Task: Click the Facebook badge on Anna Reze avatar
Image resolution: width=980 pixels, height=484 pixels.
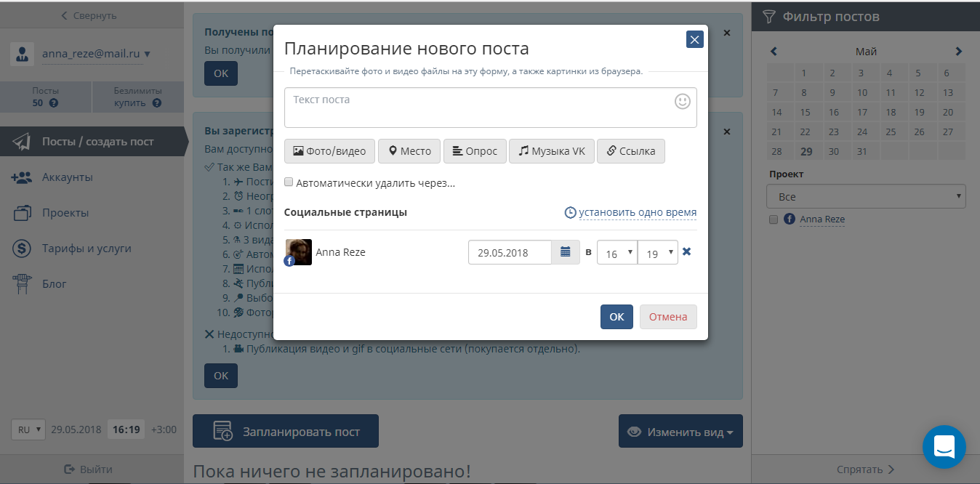Action: tap(290, 262)
